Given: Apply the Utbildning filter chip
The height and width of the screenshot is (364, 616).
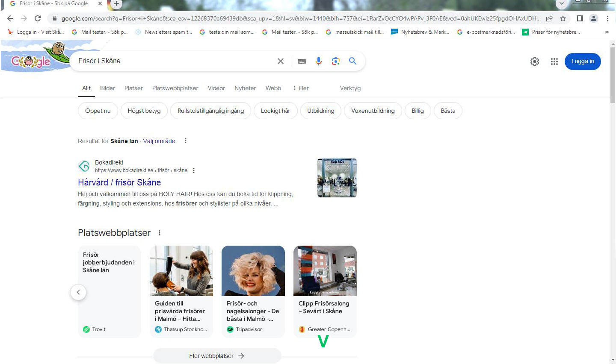Looking at the screenshot, I should pos(321,111).
